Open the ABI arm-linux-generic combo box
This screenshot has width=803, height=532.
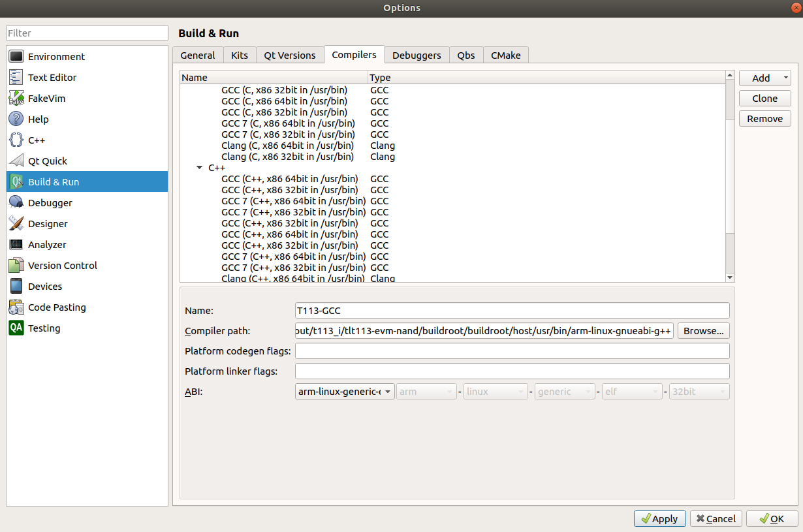pos(345,392)
